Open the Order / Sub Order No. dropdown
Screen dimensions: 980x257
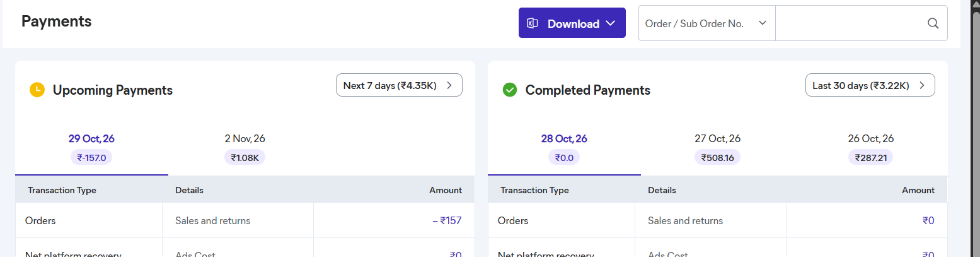click(x=707, y=23)
